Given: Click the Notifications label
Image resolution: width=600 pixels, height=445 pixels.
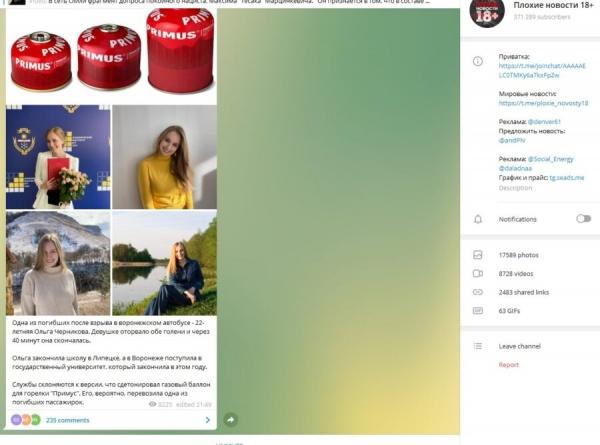Looking at the screenshot, I should pyautogui.click(x=517, y=219).
